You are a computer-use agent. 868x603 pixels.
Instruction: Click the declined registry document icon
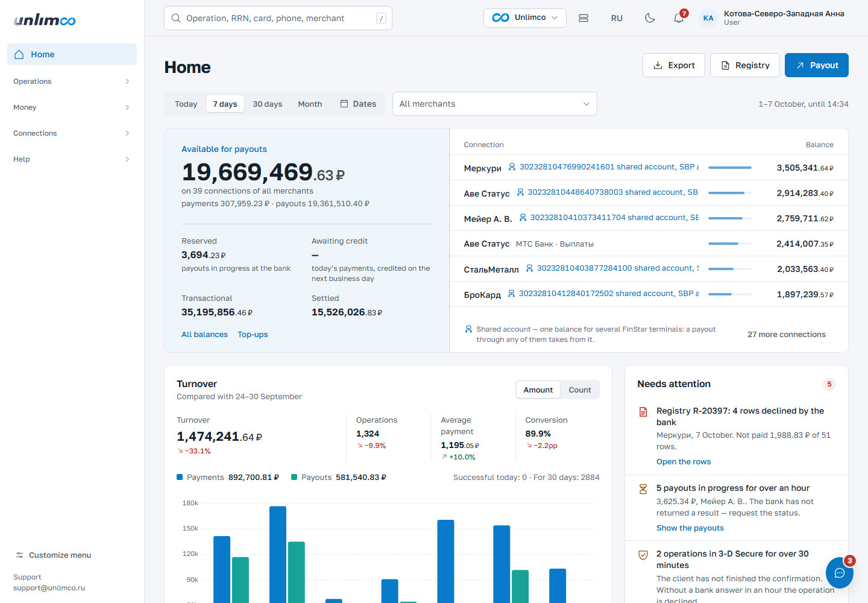[643, 412]
